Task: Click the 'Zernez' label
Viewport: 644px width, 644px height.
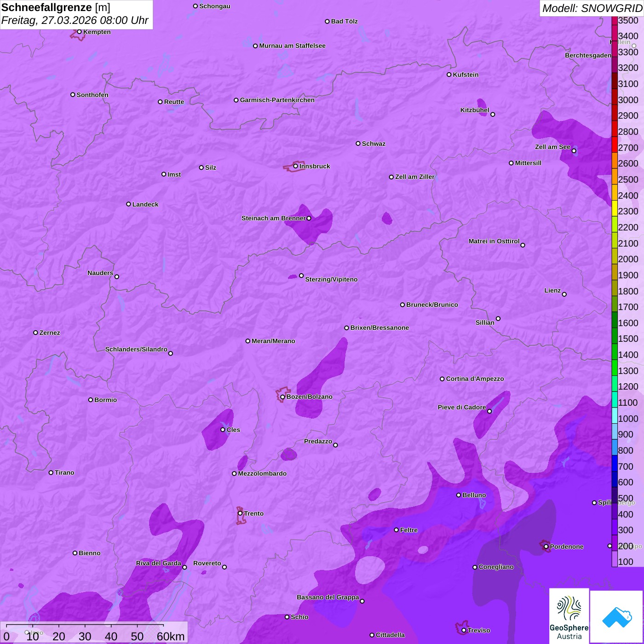Action: click(x=50, y=333)
